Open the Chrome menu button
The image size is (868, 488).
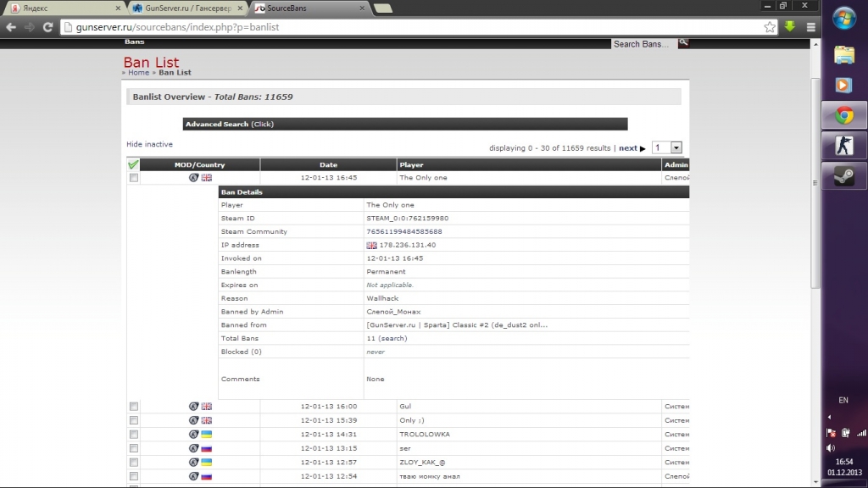pyautogui.click(x=810, y=27)
